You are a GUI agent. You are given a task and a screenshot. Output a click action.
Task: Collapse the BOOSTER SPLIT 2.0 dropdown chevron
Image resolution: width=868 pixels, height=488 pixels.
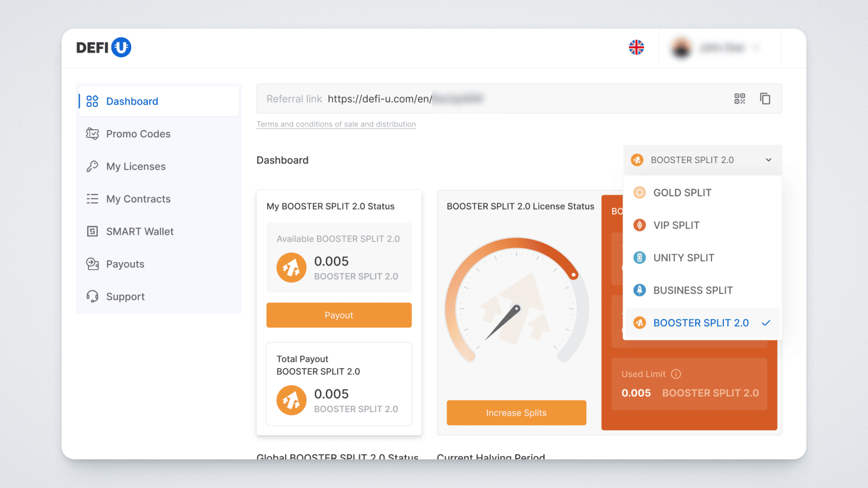768,160
